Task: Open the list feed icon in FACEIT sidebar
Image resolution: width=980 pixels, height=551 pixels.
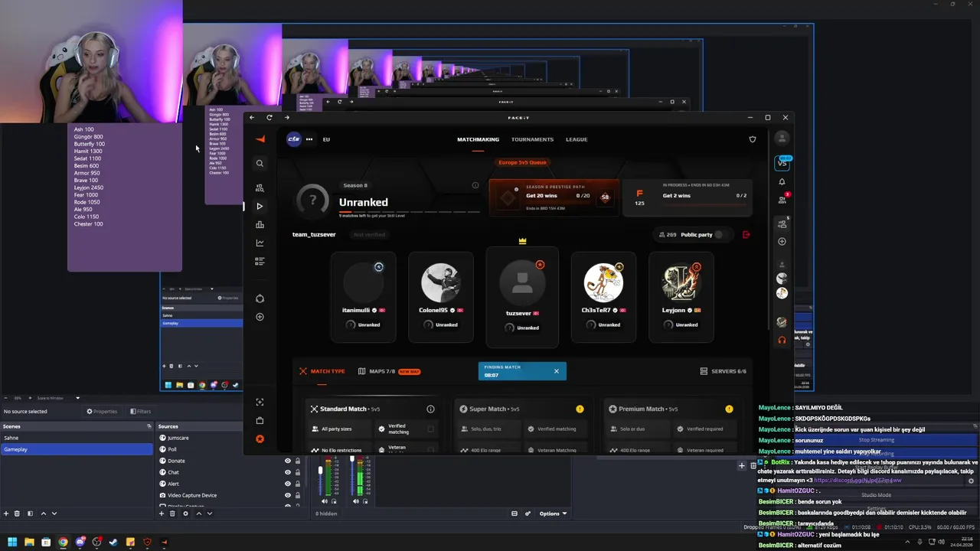Action: [x=260, y=261]
